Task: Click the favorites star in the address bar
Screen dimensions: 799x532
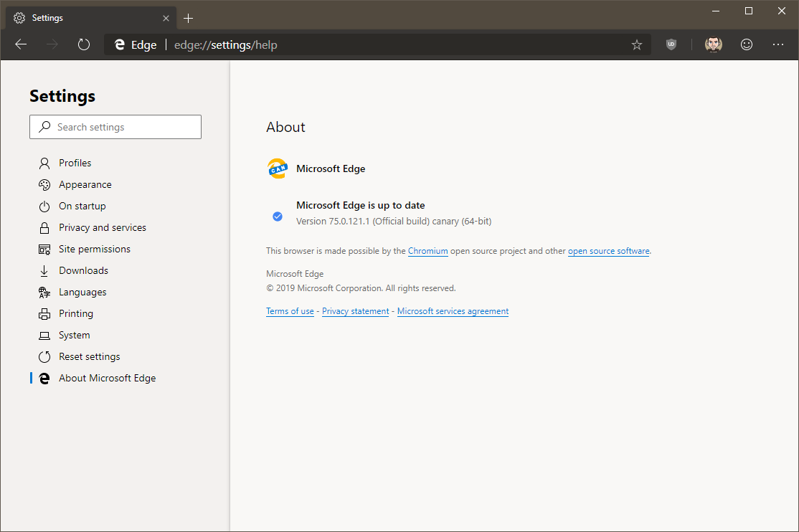Action: pyautogui.click(x=637, y=44)
